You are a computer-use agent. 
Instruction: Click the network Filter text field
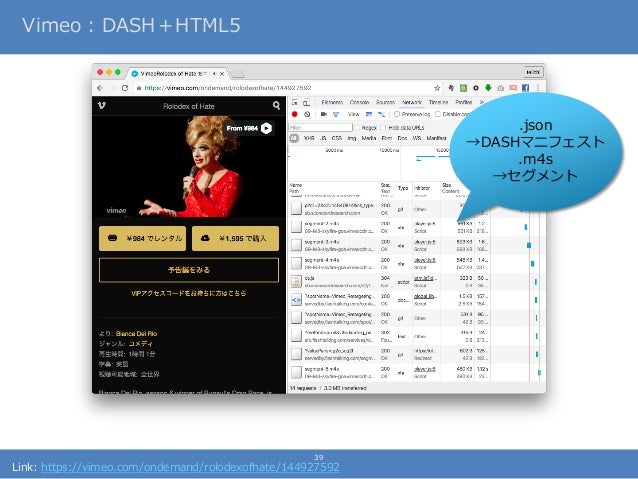coord(320,128)
